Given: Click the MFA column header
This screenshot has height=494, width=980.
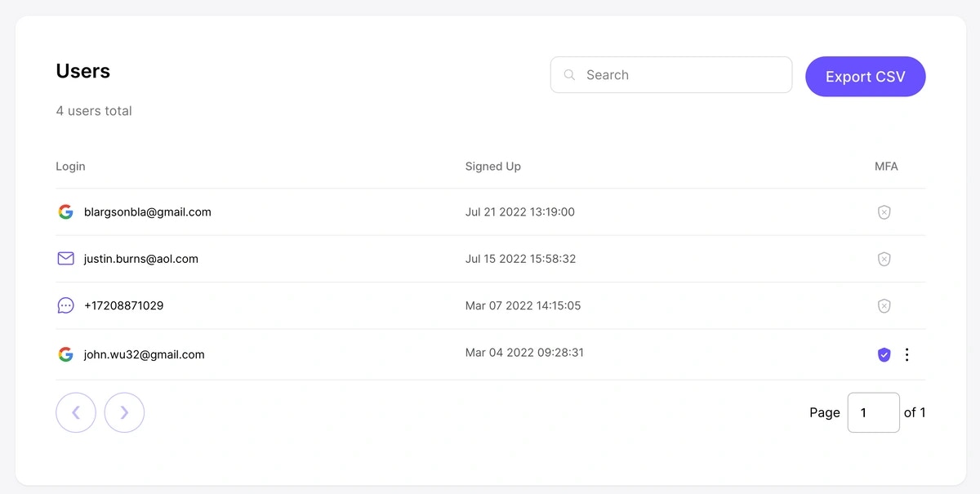Looking at the screenshot, I should coord(886,166).
